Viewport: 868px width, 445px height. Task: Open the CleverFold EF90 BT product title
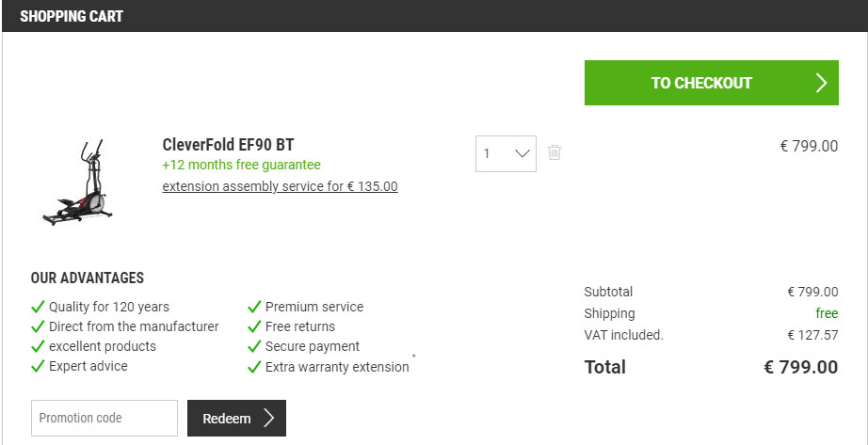[228, 145]
